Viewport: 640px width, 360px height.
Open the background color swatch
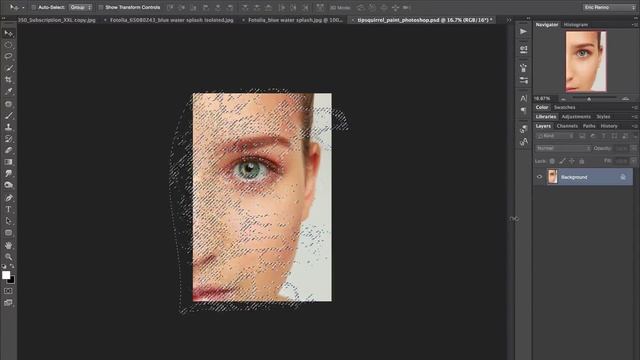pyautogui.click(x=11, y=280)
